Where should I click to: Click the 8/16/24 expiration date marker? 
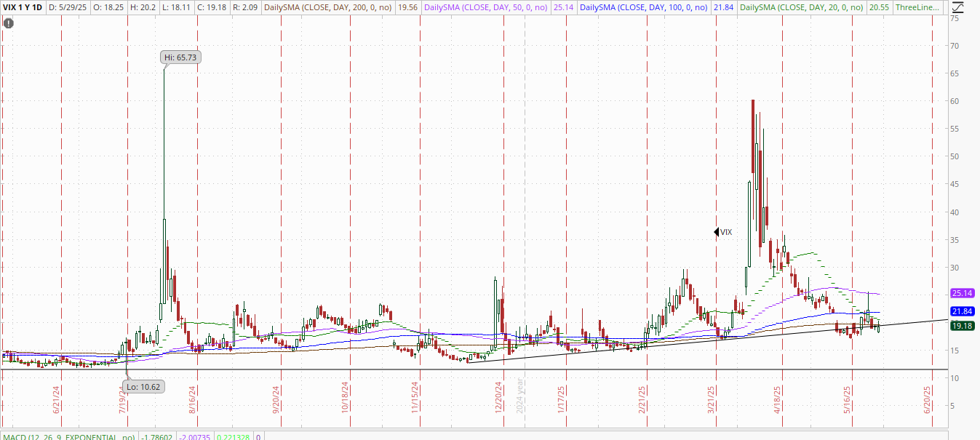coord(192,399)
